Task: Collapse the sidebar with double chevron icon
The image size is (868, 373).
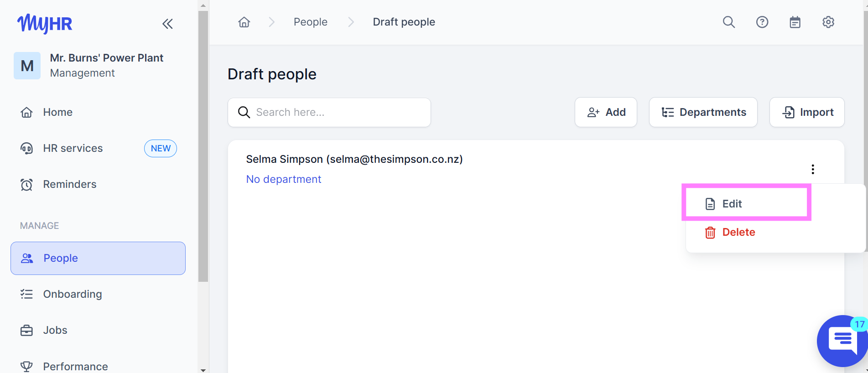Action: [167, 24]
